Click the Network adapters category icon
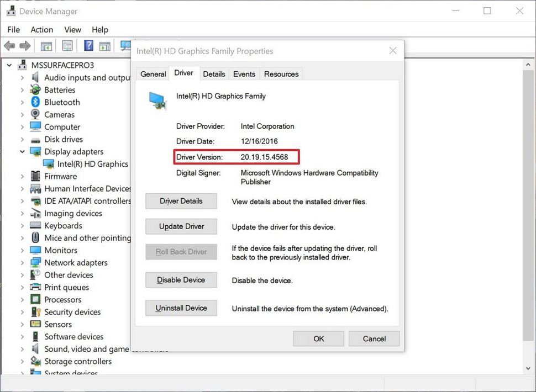The height and width of the screenshot is (392, 536). [34, 262]
